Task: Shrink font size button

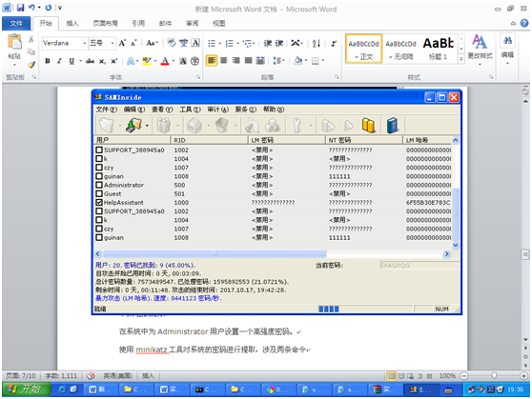Action: coord(133,43)
